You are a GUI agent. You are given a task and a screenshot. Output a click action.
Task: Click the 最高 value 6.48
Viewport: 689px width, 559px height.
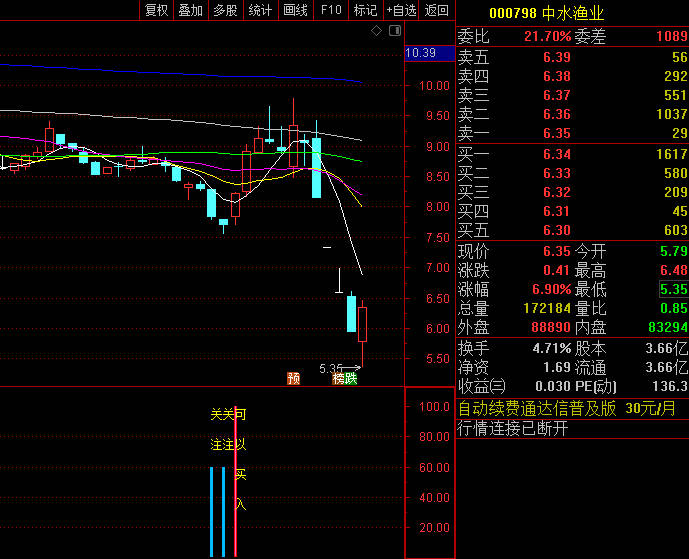674,270
